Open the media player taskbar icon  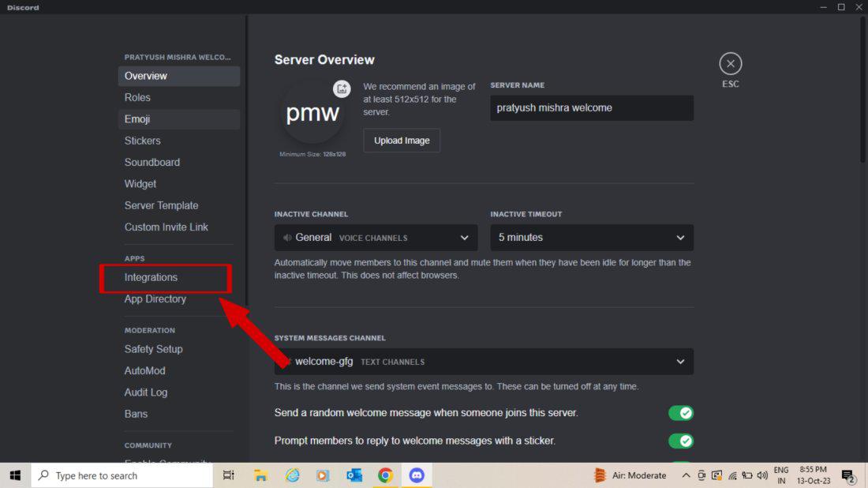point(323,475)
